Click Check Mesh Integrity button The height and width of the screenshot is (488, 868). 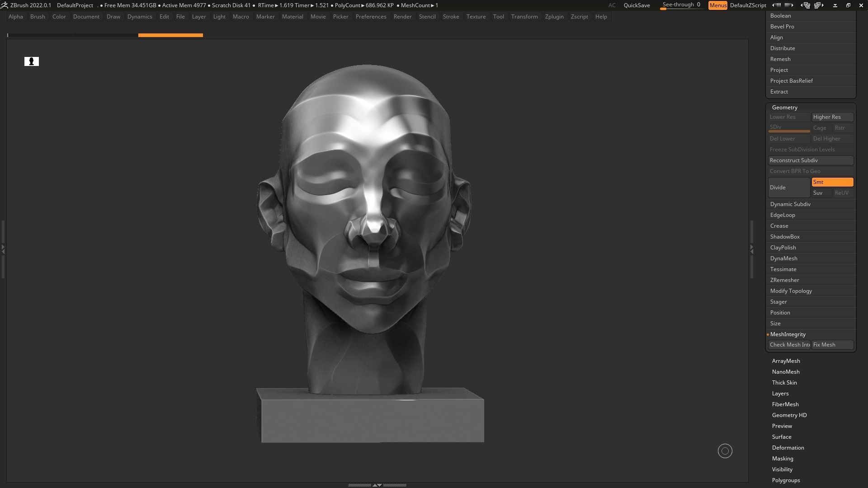pyautogui.click(x=789, y=345)
